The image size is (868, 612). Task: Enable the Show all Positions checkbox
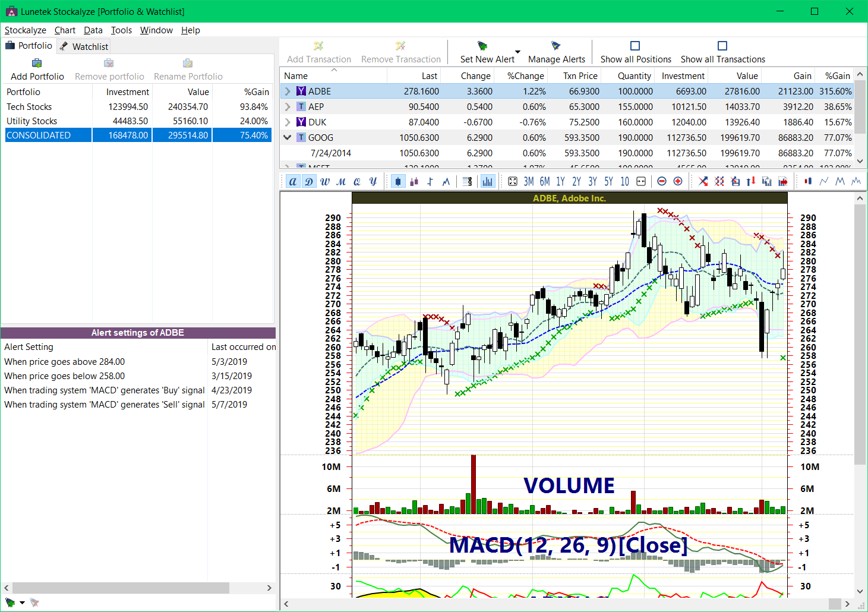click(x=635, y=45)
